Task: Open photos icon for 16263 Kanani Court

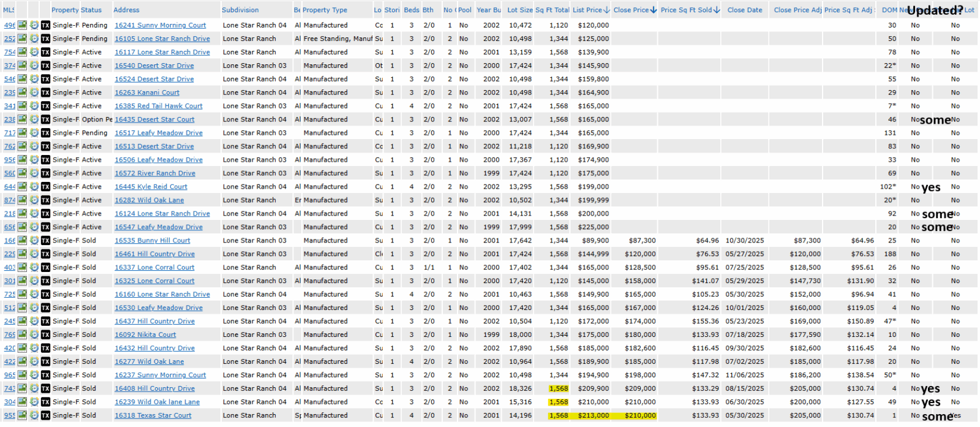Action: coord(22,93)
